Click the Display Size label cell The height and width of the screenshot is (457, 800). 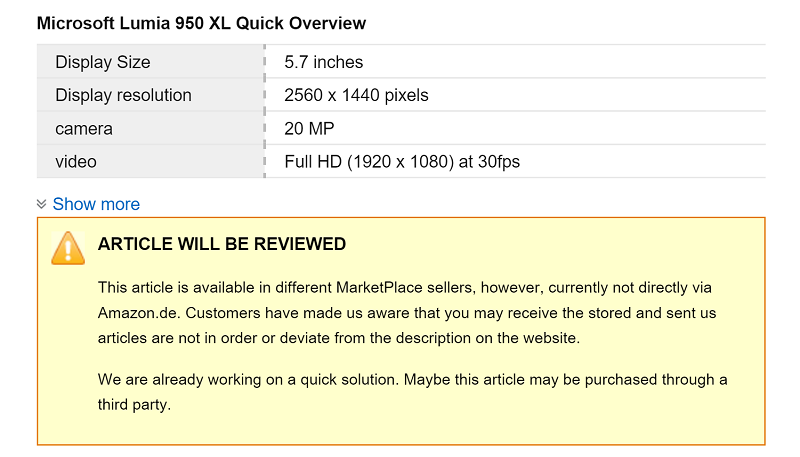click(150, 62)
